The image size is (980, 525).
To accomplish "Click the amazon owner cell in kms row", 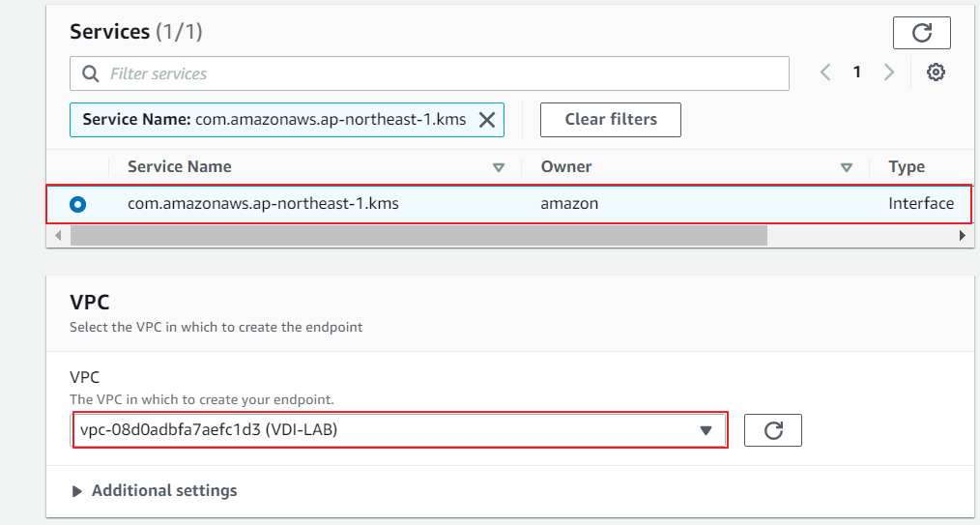I will [569, 204].
